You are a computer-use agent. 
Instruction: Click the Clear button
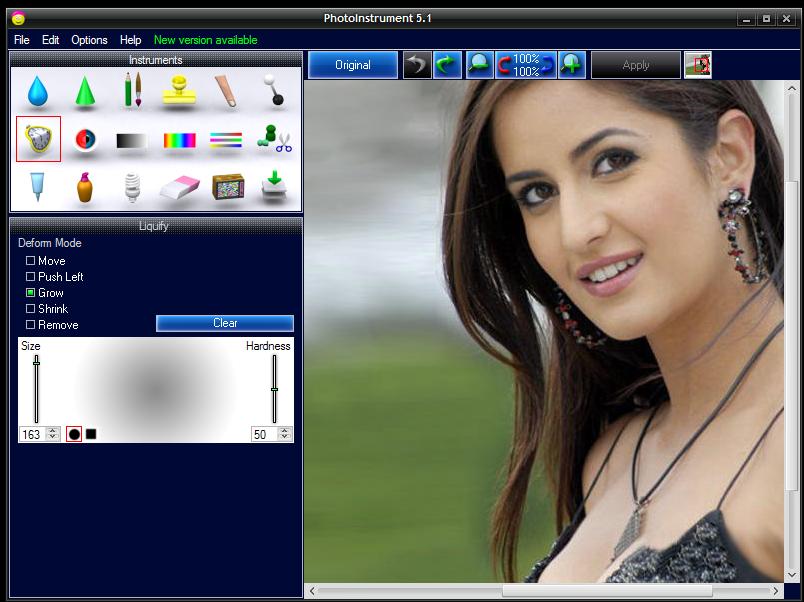[225, 323]
